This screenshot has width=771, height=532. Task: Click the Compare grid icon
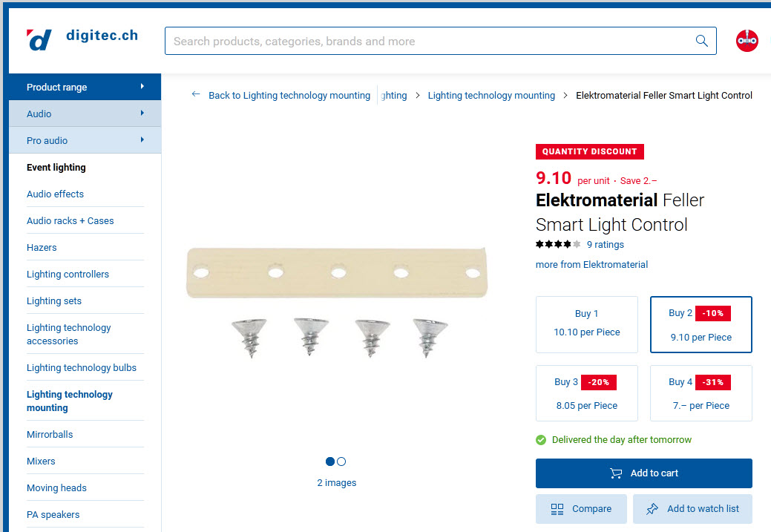coord(557,509)
